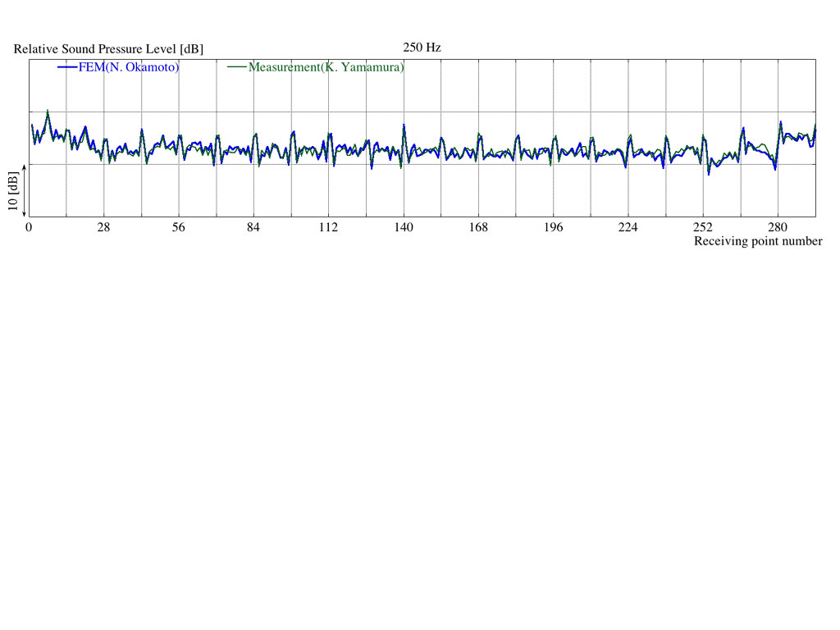
Task: Click the x-axis tick label 168
Action: click(478, 227)
